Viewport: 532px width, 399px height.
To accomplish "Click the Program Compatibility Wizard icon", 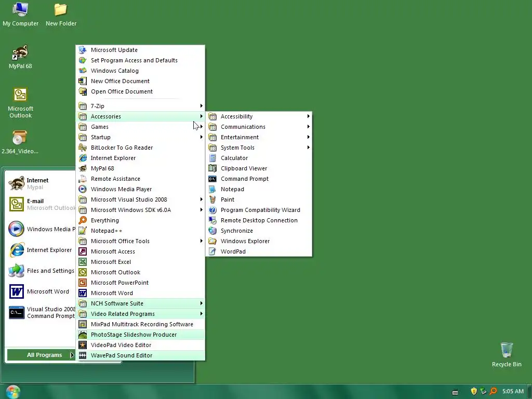I will pos(212,210).
